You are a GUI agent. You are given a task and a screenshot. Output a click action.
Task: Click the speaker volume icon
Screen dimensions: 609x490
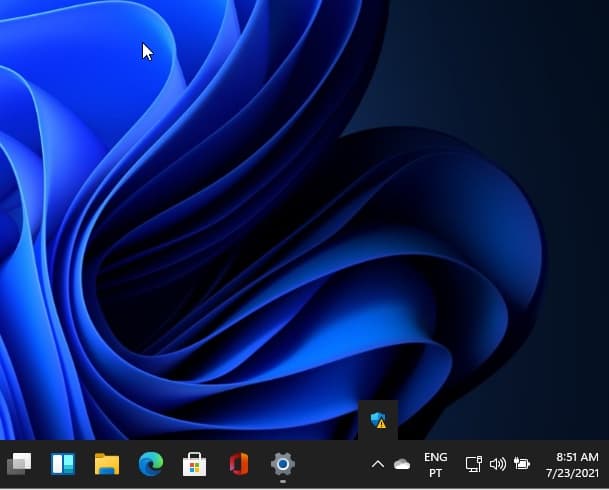(x=498, y=464)
